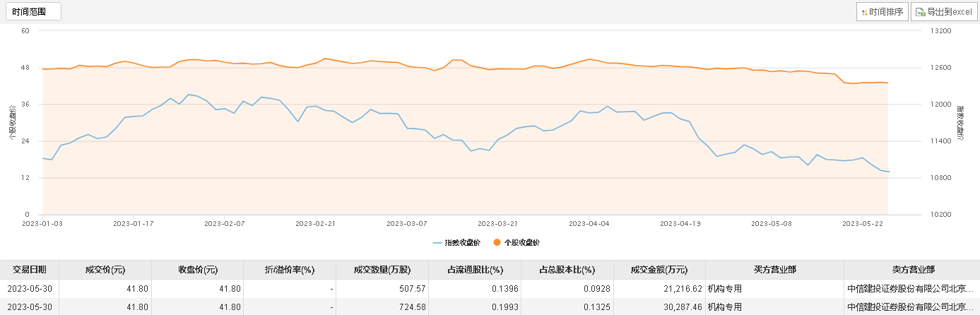Click the 卖方营业部 column header
This screenshot has width=980, height=315.
point(911,270)
